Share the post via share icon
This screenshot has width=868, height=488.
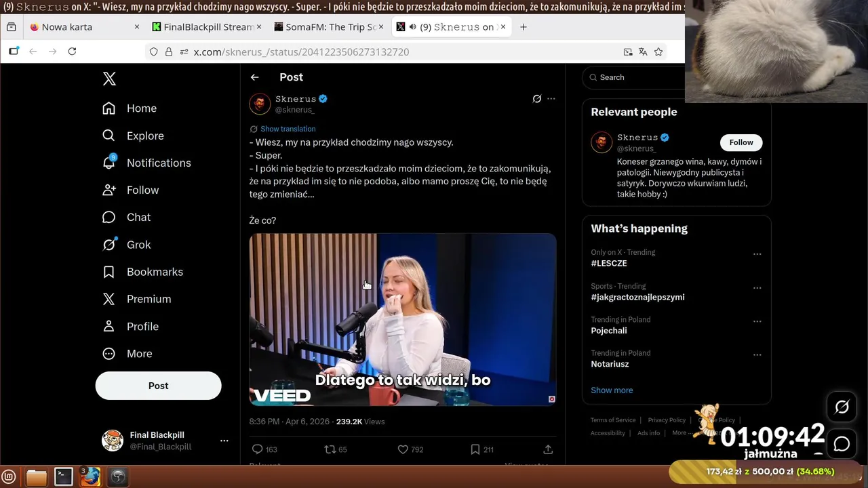(x=548, y=449)
